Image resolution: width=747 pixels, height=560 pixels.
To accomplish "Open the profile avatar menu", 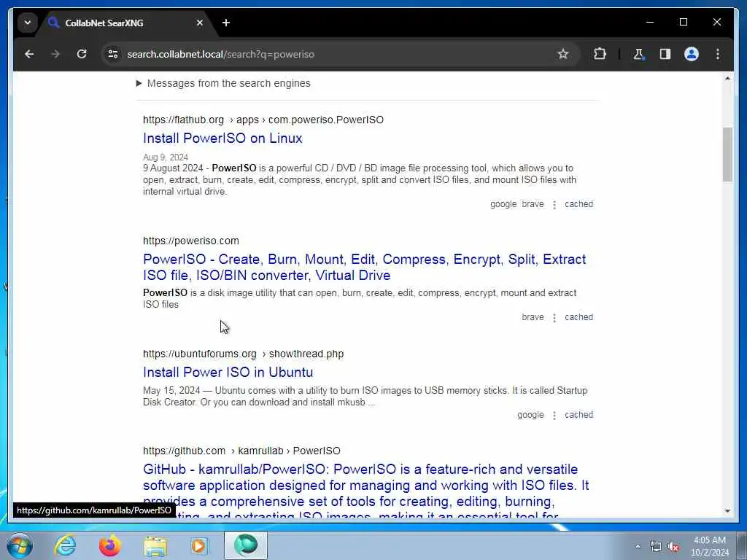I will 692,54.
